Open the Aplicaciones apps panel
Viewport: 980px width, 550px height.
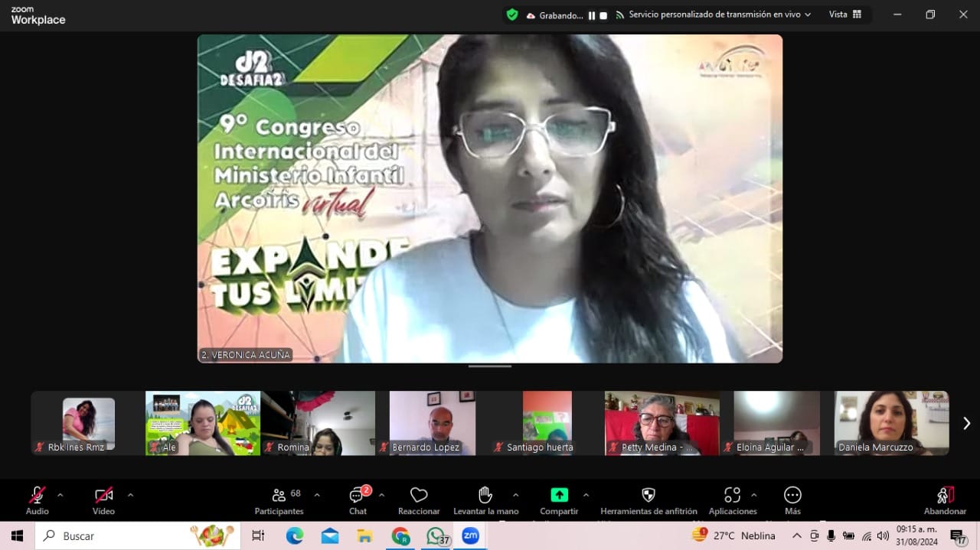pos(733,500)
